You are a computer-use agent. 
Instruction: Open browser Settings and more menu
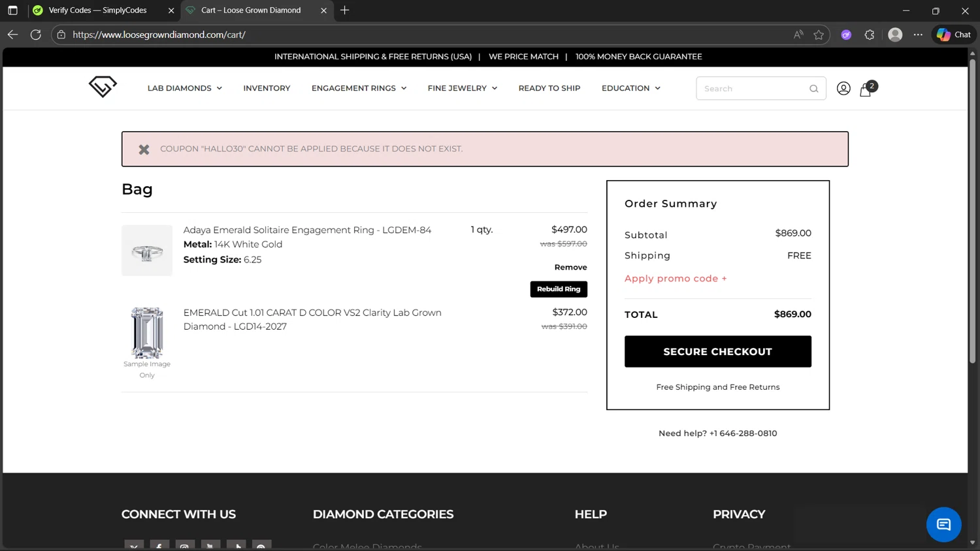[x=918, y=35]
